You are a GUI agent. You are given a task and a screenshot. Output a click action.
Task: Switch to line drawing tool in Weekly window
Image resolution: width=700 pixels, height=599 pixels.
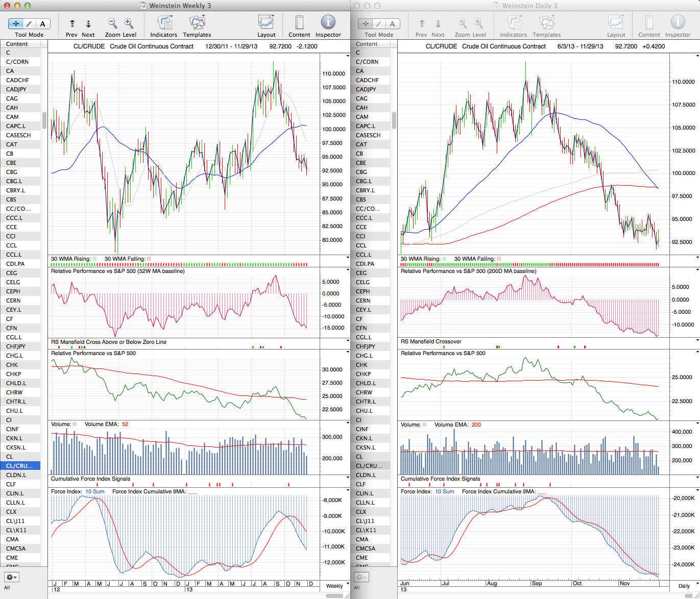pyautogui.click(x=29, y=24)
